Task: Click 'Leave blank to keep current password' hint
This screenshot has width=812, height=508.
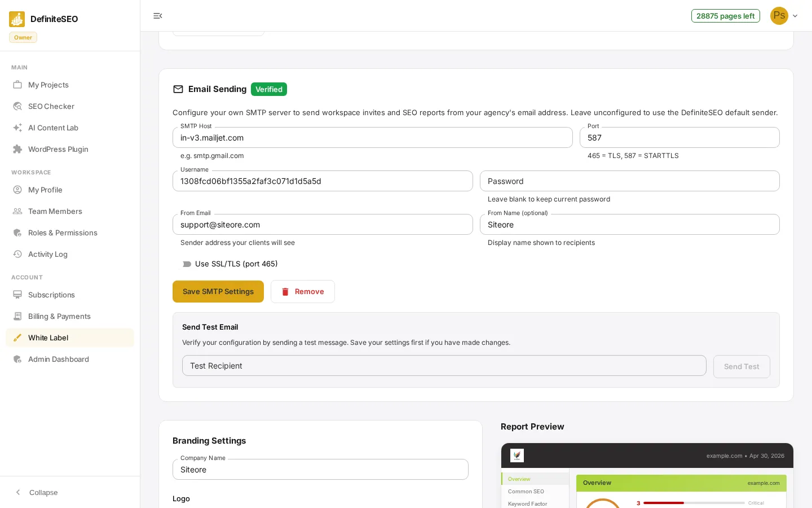Action: pos(549,199)
